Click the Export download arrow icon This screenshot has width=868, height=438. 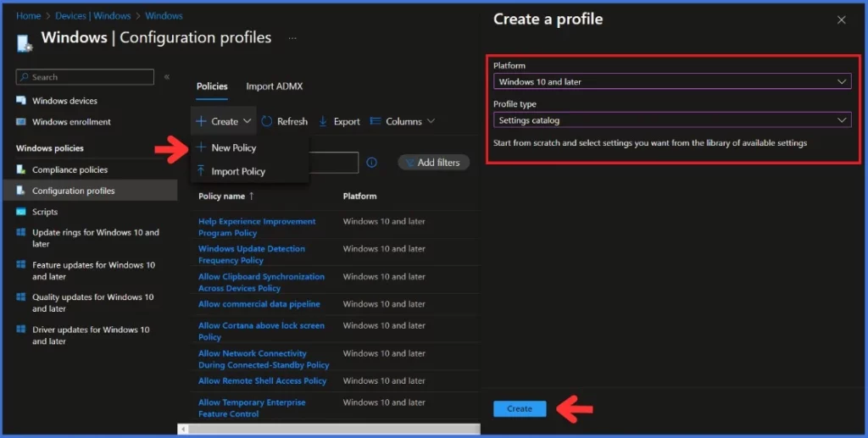coord(323,121)
